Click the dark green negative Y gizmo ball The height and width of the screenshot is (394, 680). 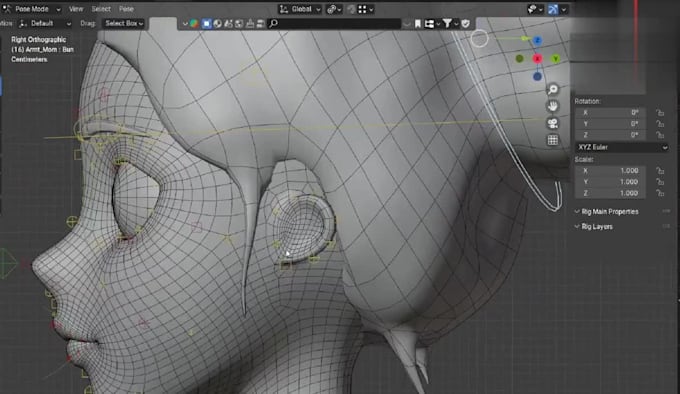click(520, 59)
